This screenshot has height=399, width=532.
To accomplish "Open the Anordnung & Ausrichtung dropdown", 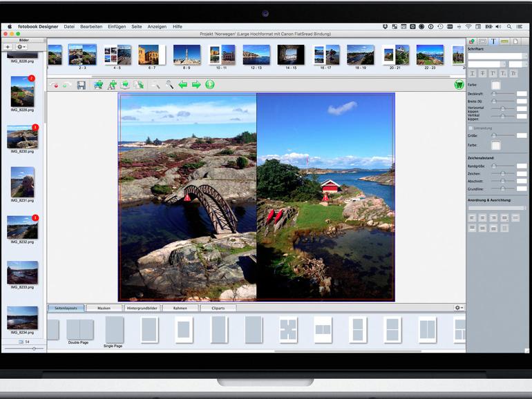I will (497, 208).
